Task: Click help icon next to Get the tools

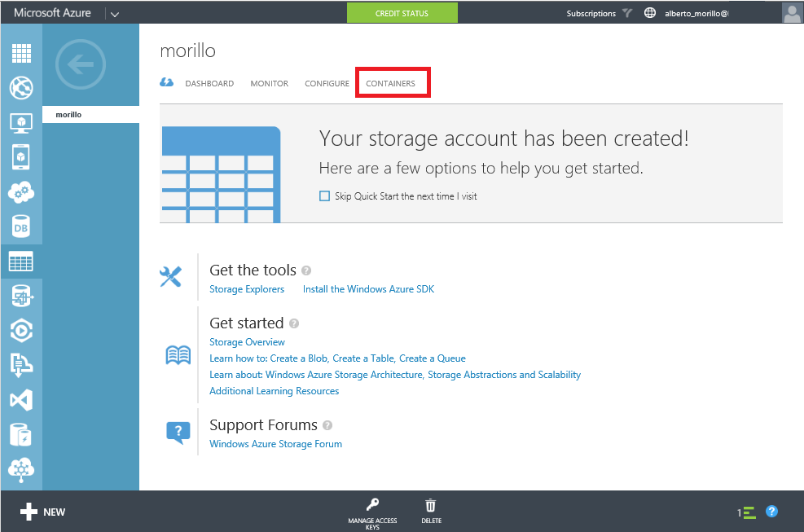Action: click(306, 270)
